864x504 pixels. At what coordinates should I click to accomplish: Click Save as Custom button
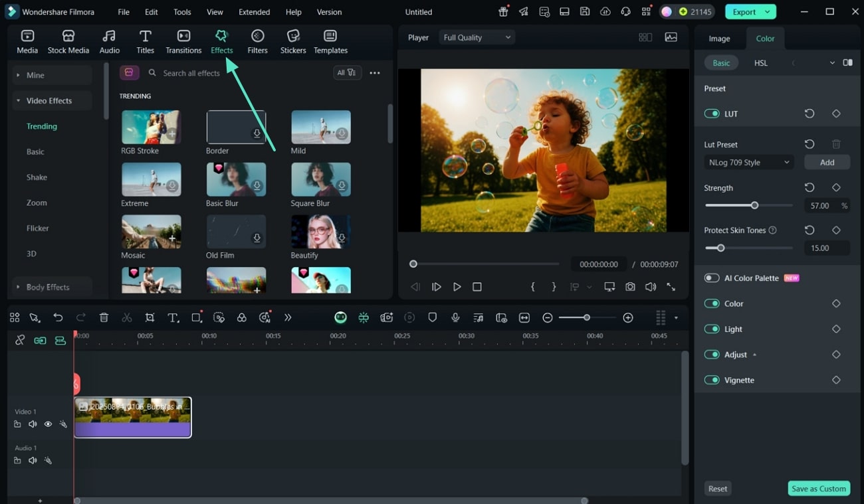click(819, 489)
